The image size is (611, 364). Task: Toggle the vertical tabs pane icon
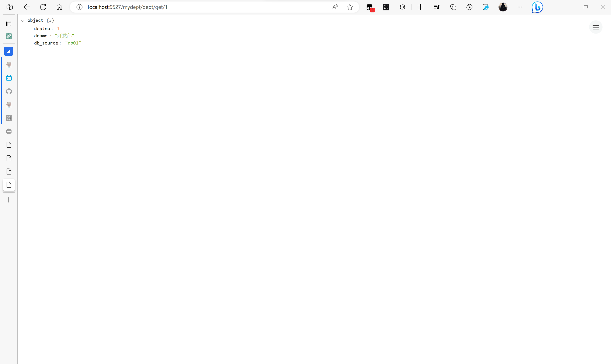(9, 24)
